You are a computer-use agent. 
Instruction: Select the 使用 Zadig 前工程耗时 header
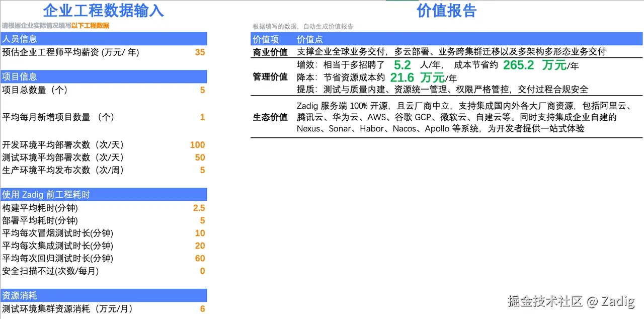pos(104,194)
